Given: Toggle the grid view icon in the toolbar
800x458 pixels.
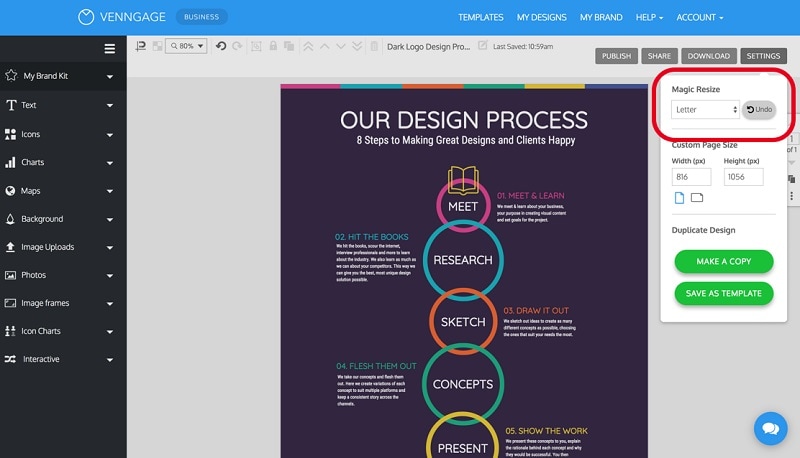Looking at the screenshot, I should [158, 46].
